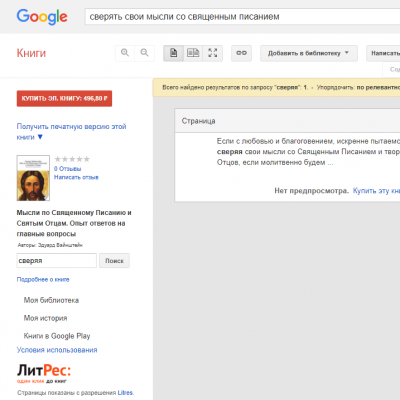Image resolution: width=400 pixels, height=400 pixels.
Task: Click the Google logo
Action: pos(42,17)
